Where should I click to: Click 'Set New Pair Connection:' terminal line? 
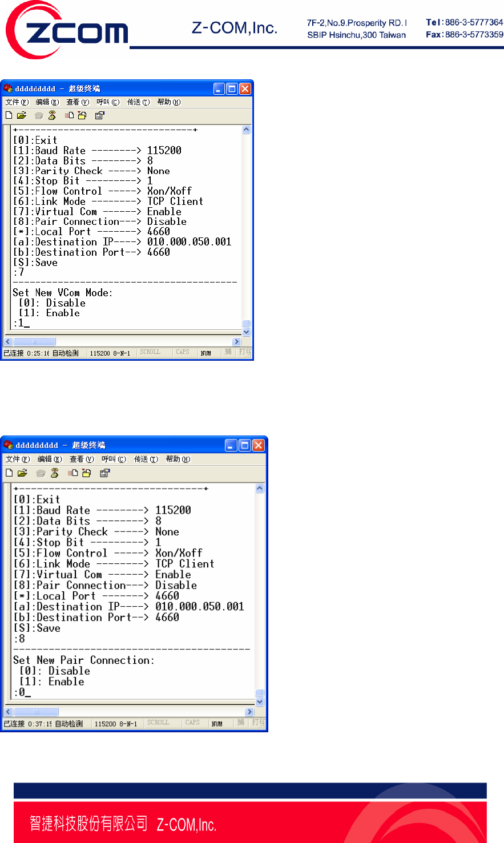(x=84, y=660)
